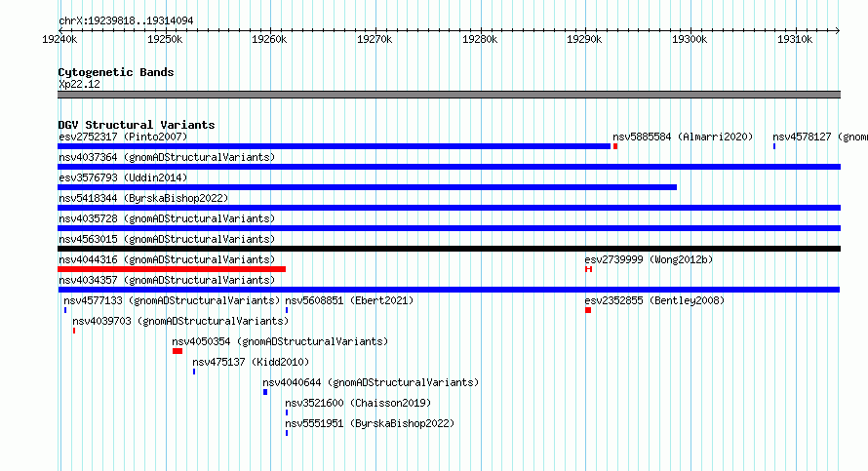
Task: Select blue bar beneath nsv5418344
Action: 449,208
